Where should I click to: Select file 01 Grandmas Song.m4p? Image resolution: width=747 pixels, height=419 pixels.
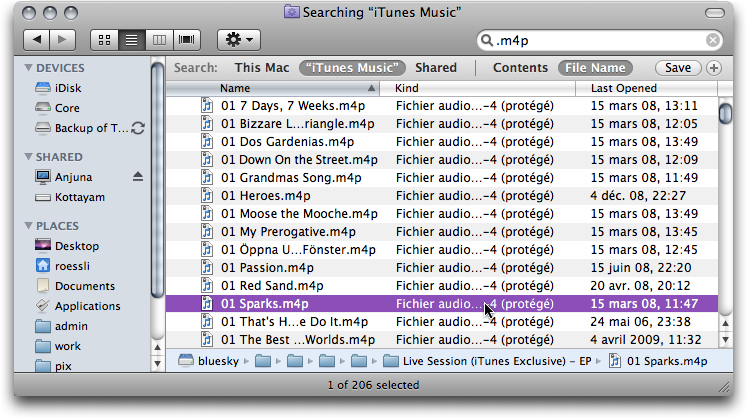(442, 178)
